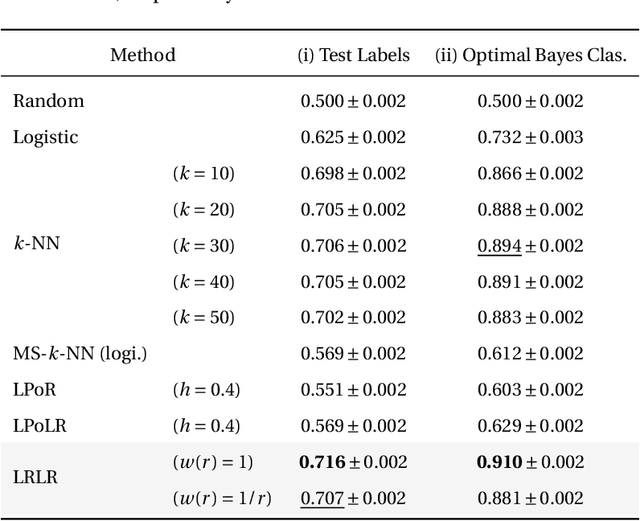Click the LRLR method label

pos(35,478)
